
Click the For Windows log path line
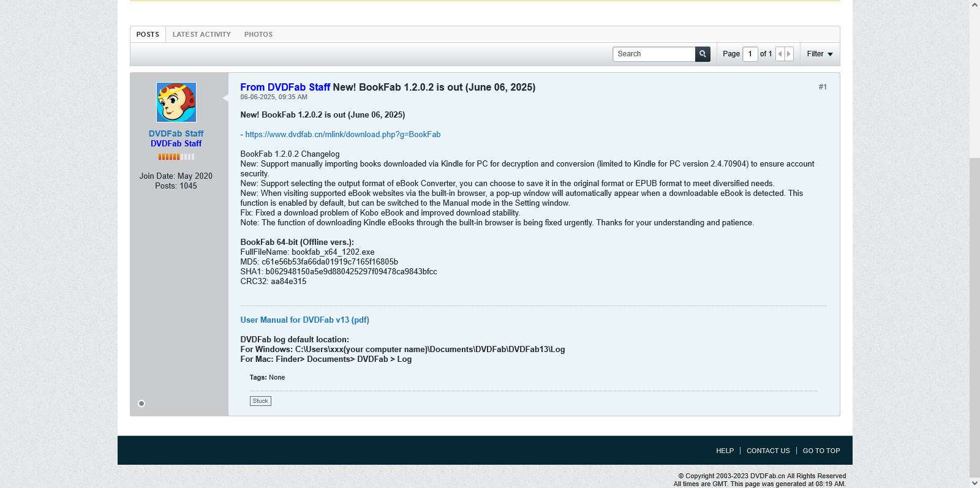[x=402, y=349]
